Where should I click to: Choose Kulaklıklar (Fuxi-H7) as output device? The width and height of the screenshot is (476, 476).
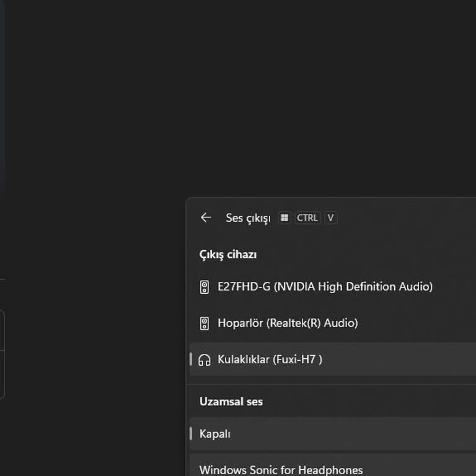point(270,360)
